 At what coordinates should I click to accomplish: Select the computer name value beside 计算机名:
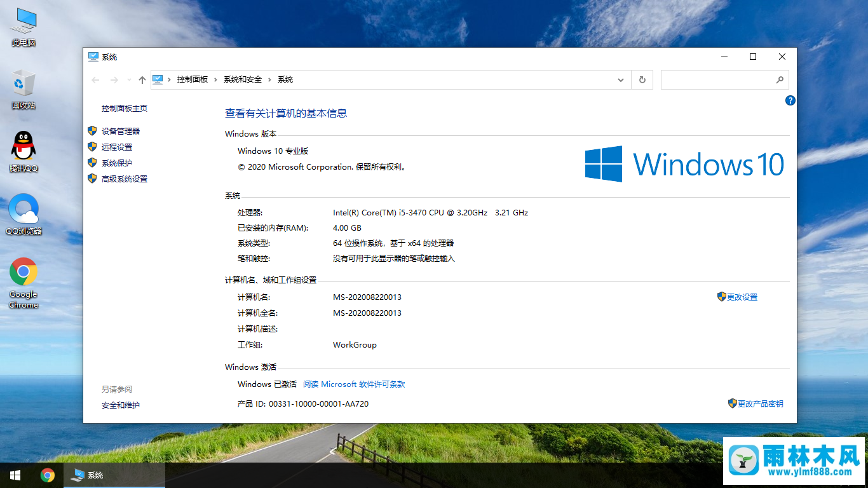(367, 297)
